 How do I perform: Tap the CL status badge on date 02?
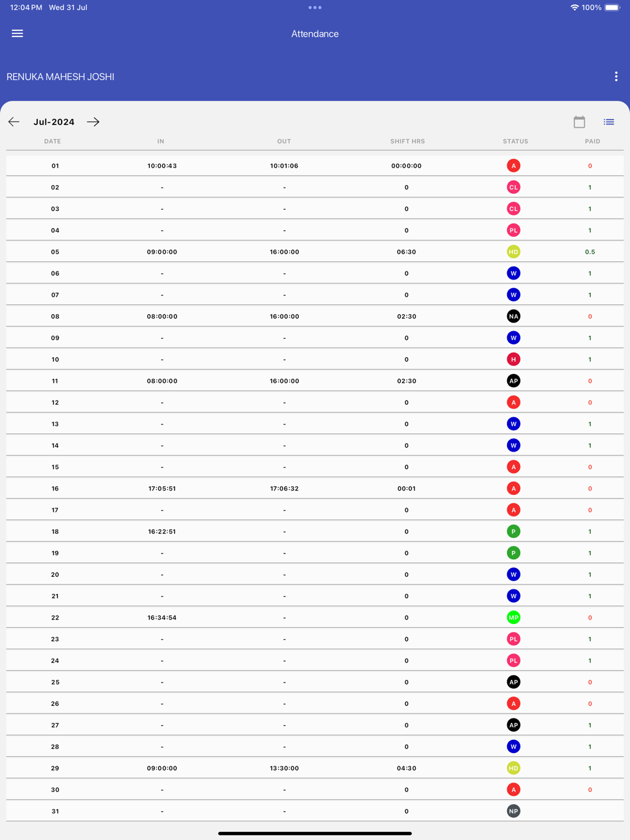[x=513, y=187]
